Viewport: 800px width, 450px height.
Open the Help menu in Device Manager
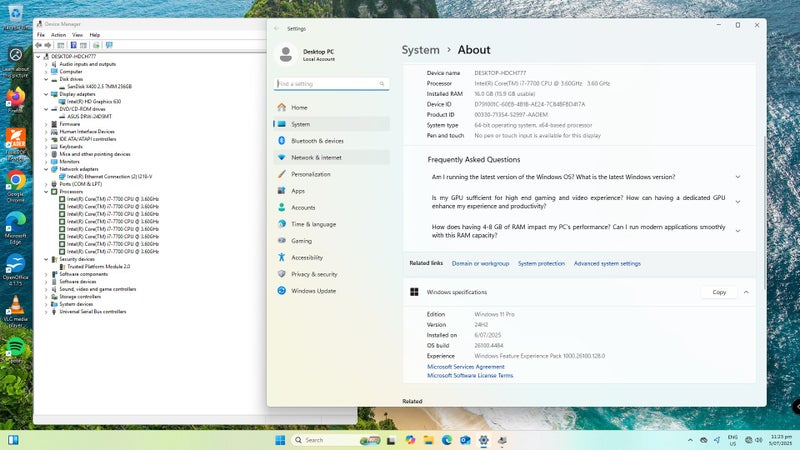[94, 35]
